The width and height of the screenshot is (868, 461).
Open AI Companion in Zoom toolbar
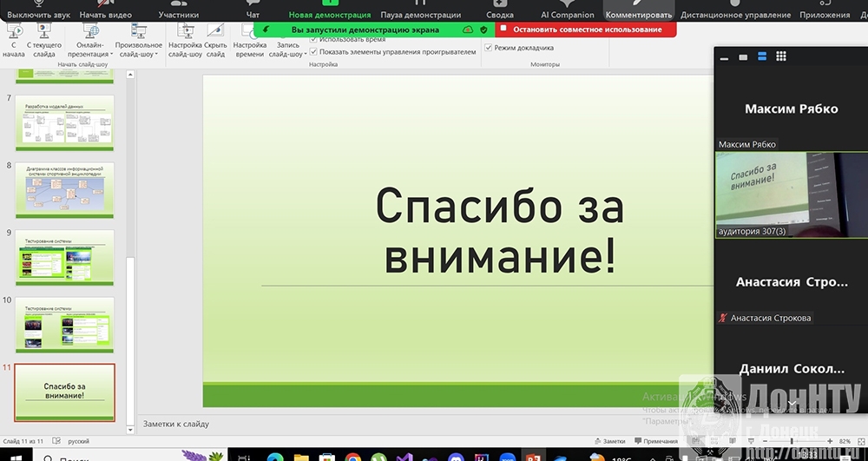click(x=568, y=10)
